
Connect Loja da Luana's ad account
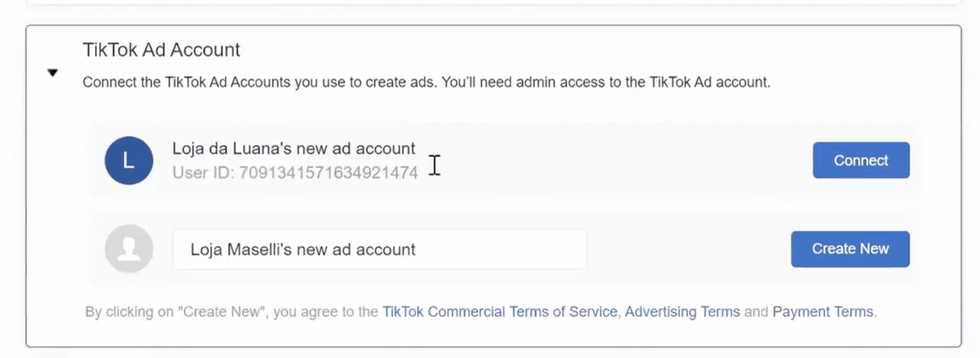(x=861, y=160)
